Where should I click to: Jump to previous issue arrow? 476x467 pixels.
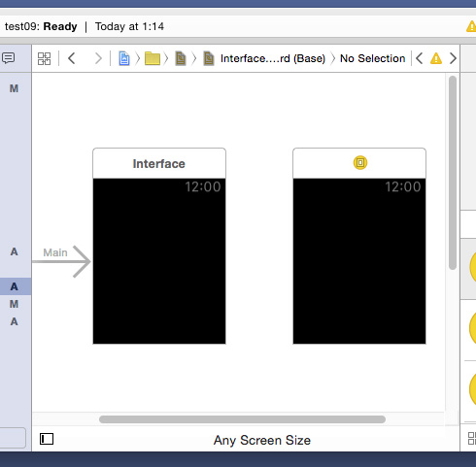pos(420,58)
